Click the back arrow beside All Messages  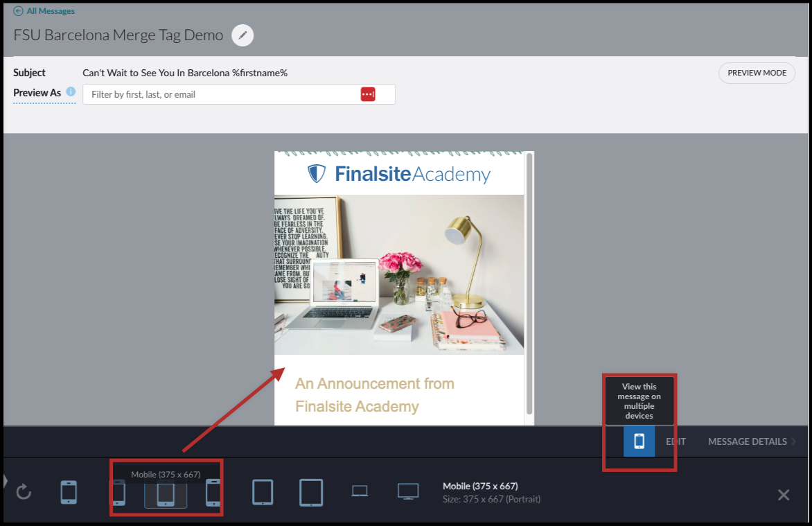tap(18, 11)
